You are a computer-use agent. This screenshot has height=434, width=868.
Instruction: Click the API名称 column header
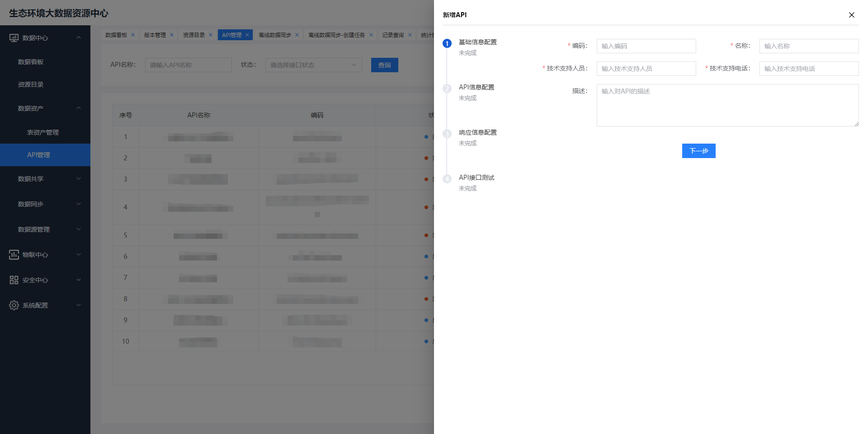pos(199,115)
